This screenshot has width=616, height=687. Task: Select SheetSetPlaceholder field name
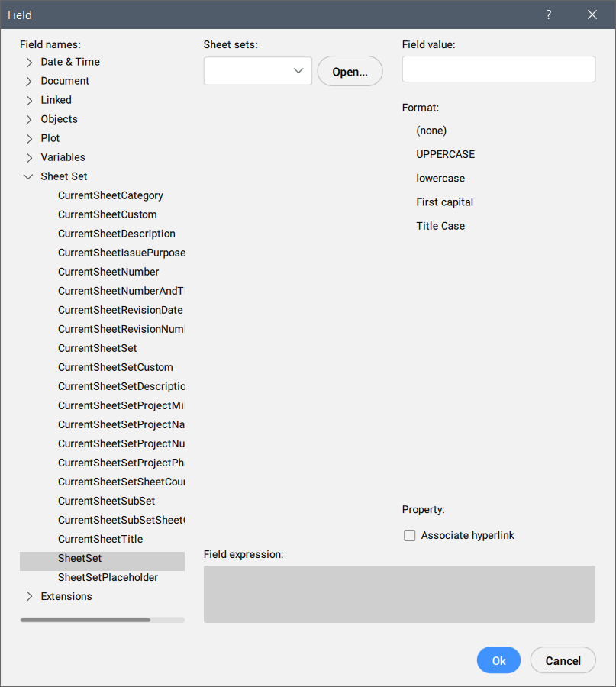pyautogui.click(x=108, y=577)
